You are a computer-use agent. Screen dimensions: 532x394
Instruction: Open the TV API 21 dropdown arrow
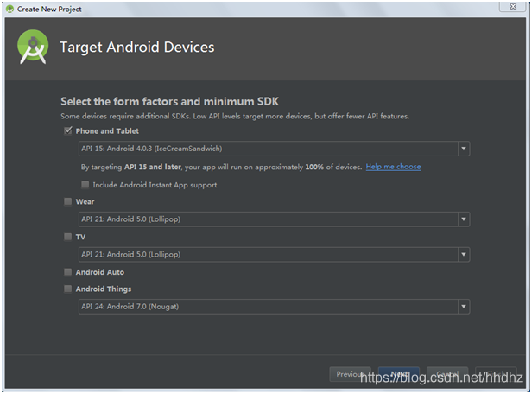coord(464,255)
